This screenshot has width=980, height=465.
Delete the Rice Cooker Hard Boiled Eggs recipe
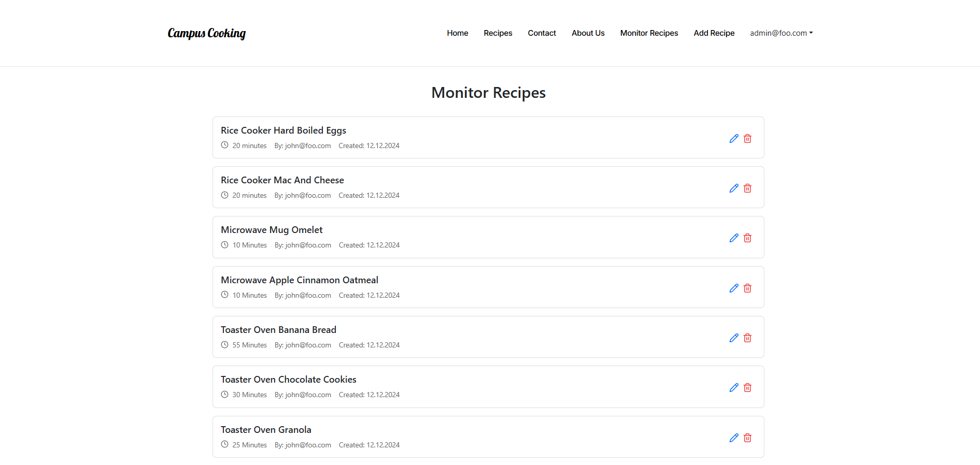(x=747, y=138)
